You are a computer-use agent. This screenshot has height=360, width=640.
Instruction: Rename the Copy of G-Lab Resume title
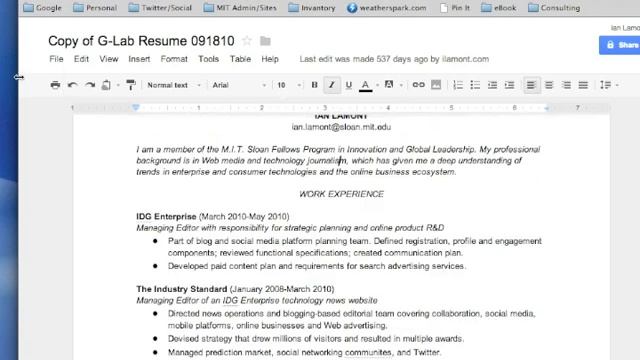[x=141, y=41]
